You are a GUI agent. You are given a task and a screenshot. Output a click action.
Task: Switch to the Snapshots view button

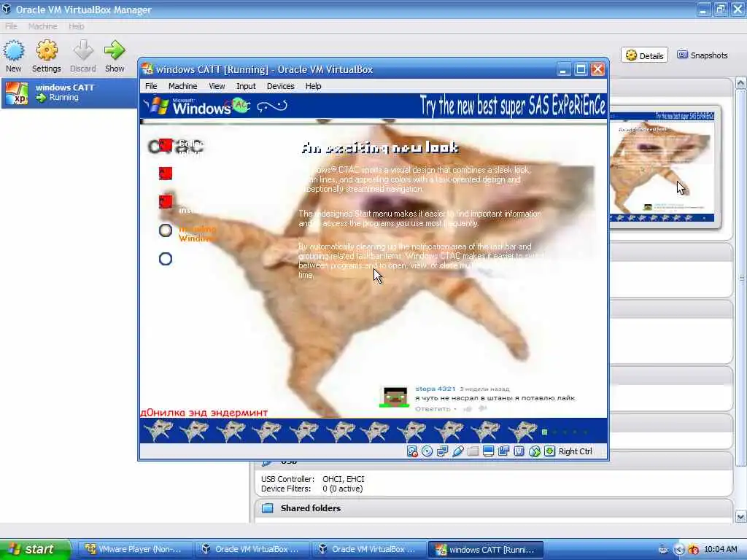(x=703, y=55)
